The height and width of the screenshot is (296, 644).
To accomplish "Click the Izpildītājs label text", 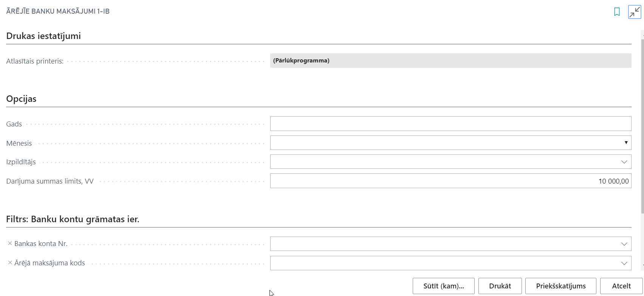I will coord(21,162).
